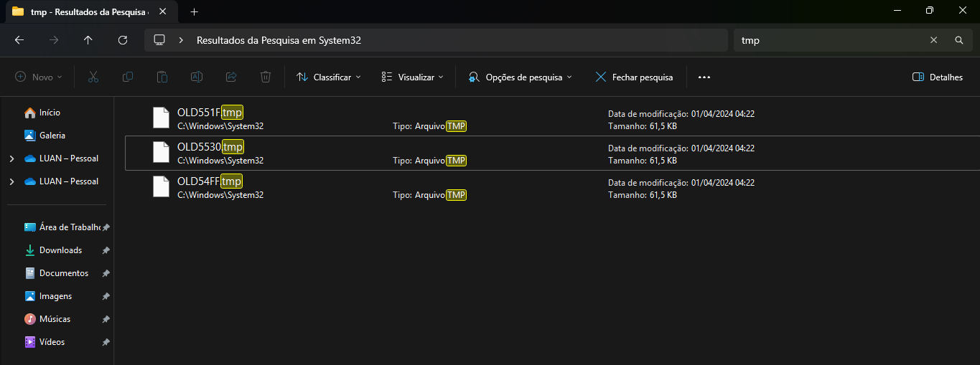Screen dimensions: 980x365
Task: Click Tipo: Arquivo TMP on OLD5530 row
Action: [430, 161]
